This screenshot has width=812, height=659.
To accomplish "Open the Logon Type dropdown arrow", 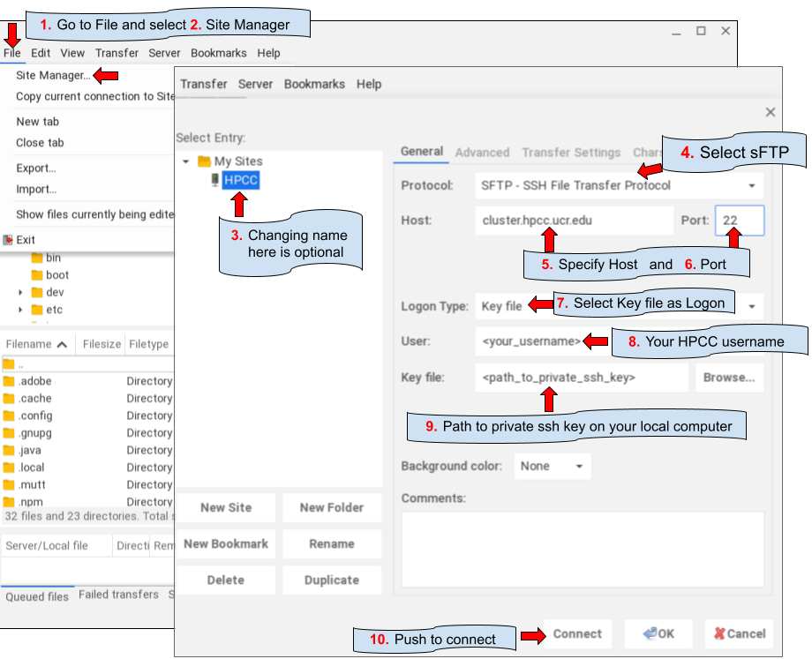I will pyautogui.click(x=753, y=306).
